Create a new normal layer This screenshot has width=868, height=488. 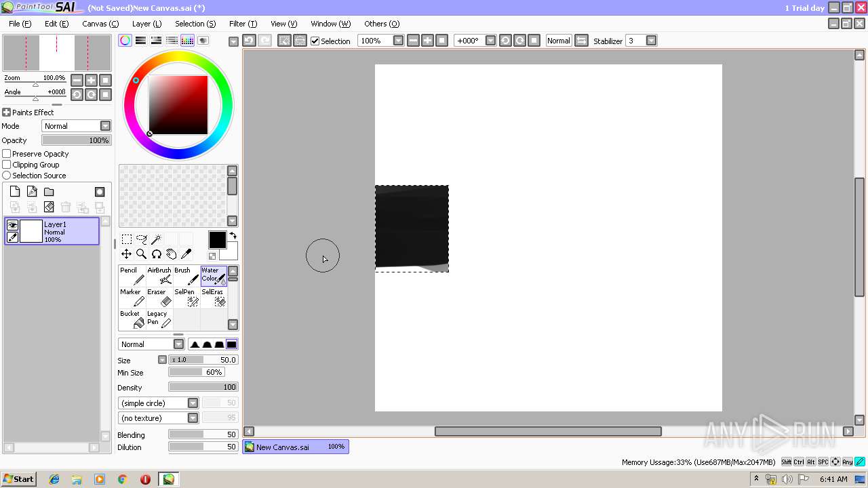[x=15, y=192]
